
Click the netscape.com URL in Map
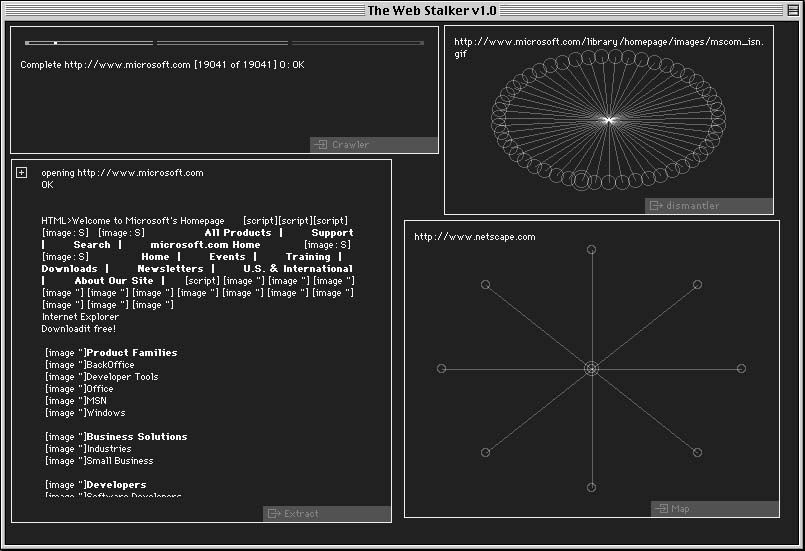point(475,237)
